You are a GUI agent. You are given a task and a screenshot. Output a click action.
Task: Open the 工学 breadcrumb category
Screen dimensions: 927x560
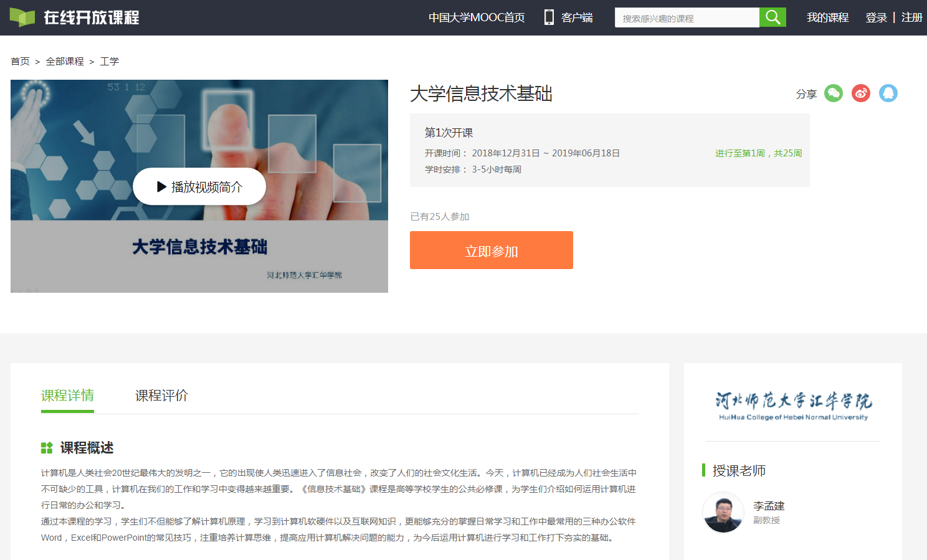[110, 62]
